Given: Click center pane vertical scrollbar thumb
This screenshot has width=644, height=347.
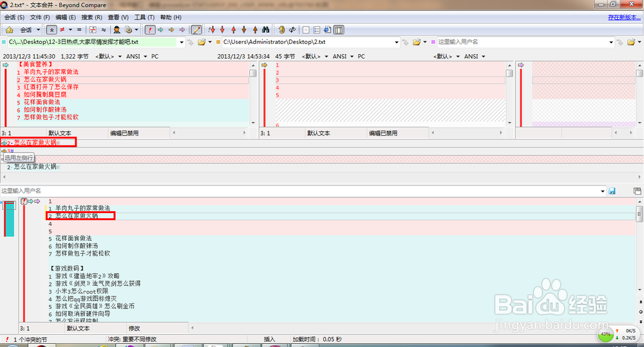Looking at the screenshot, I should [509, 73].
